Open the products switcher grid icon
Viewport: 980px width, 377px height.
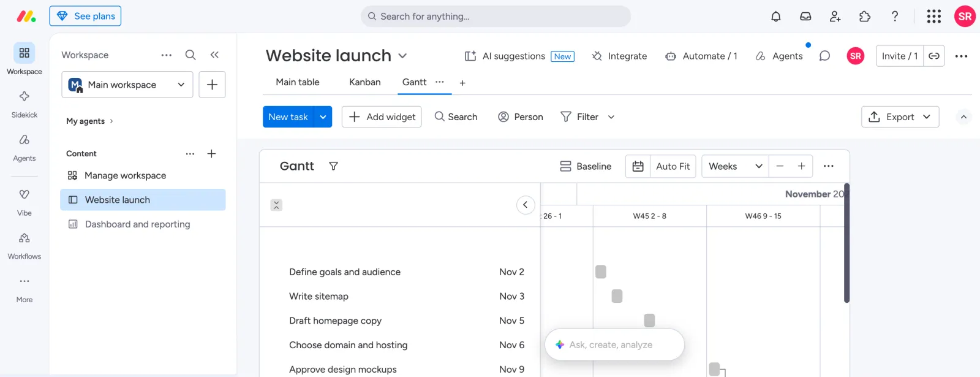pyautogui.click(x=934, y=17)
